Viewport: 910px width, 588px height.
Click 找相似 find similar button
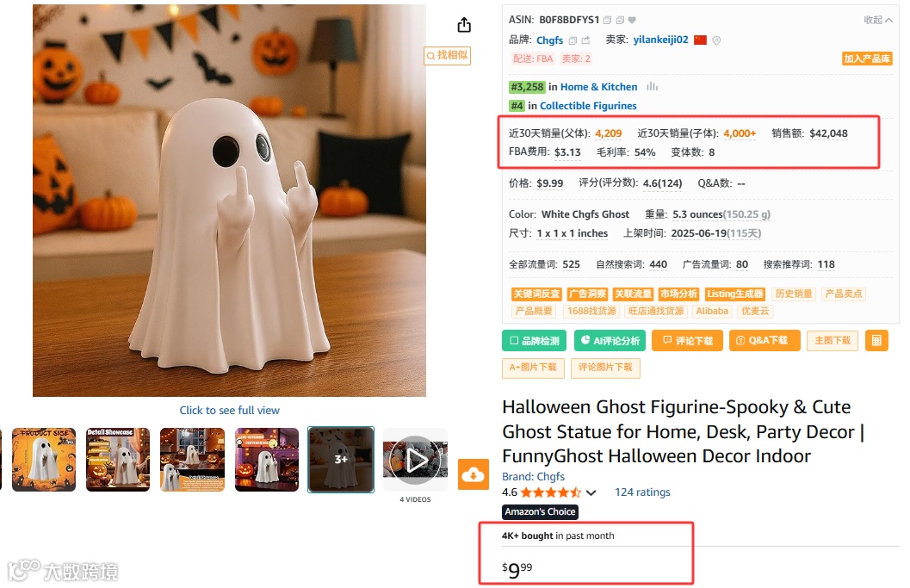click(447, 55)
